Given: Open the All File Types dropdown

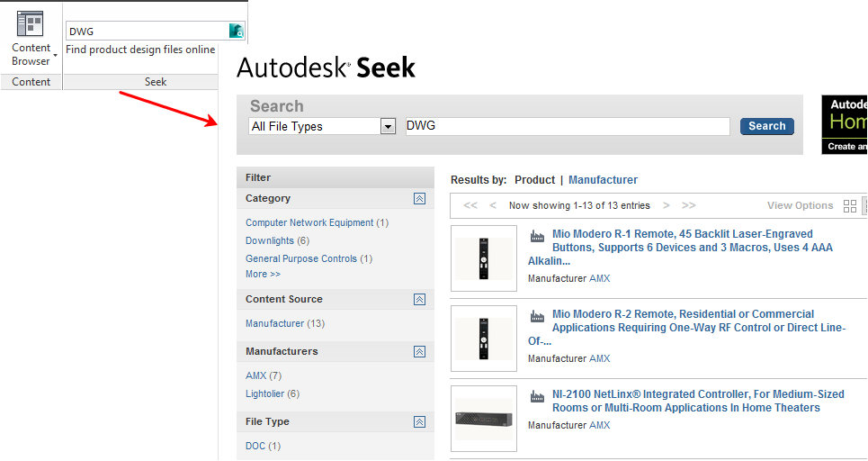Looking at the screenshot, I should [x=388, y=127].
